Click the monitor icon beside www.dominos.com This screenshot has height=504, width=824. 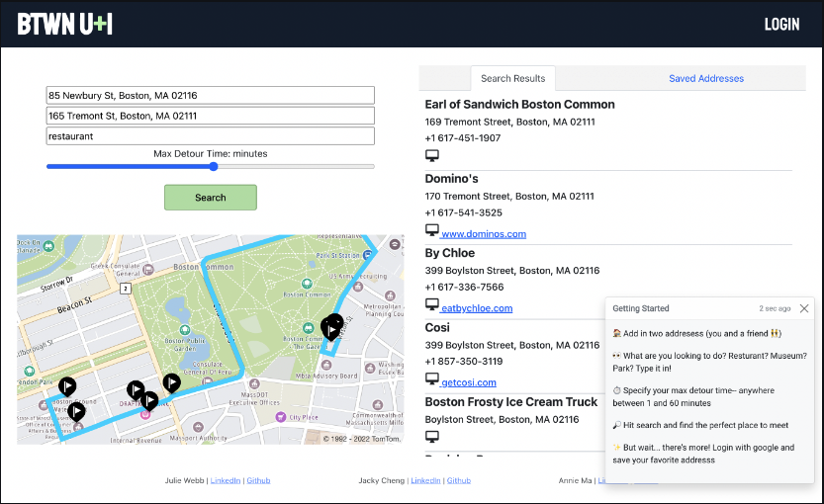coord(431,230)
